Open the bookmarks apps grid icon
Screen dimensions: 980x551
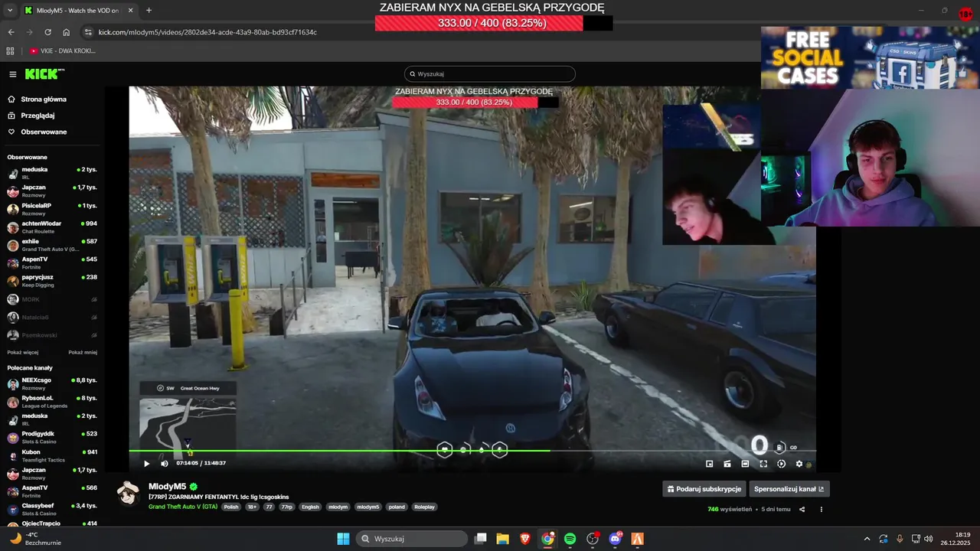[x=10, y=51]
